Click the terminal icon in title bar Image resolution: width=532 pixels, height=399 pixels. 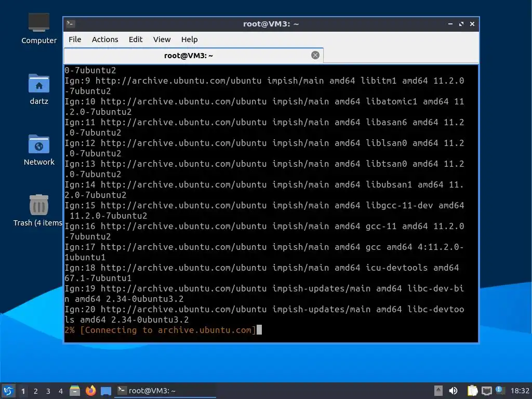tap(71, 23)
